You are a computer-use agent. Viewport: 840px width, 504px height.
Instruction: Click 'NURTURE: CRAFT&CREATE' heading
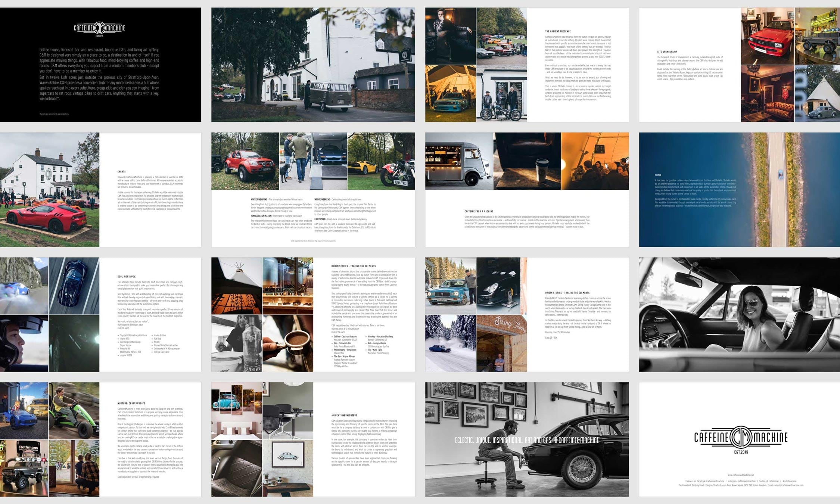click(x=131, y=404)
